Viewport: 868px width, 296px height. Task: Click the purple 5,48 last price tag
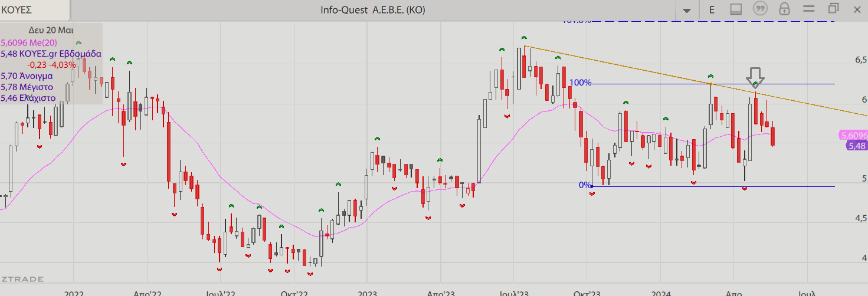(x=856, y=146)
